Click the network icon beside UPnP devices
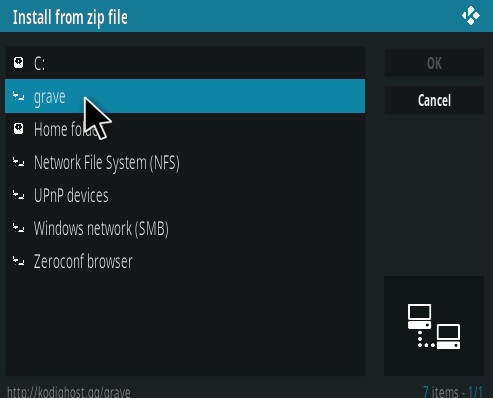Screen dimensions: 493x398 19,195
